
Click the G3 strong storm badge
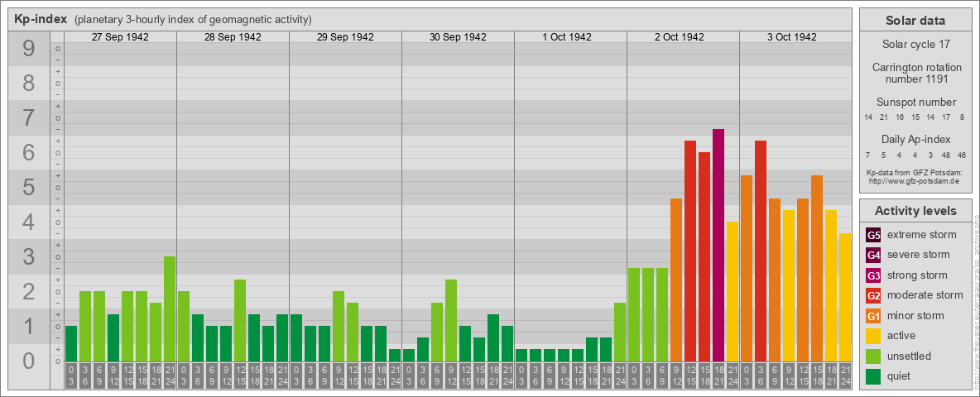point(873,275)
